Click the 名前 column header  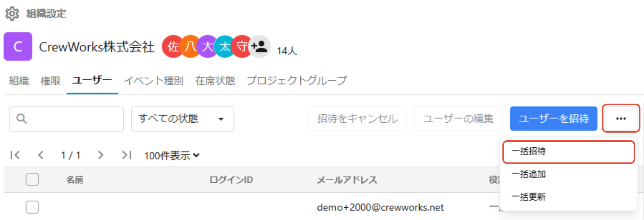pyautogui.click(x=75, y=180)
